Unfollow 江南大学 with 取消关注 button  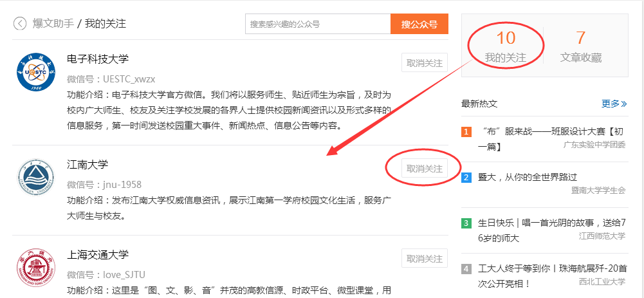[424, 168]
